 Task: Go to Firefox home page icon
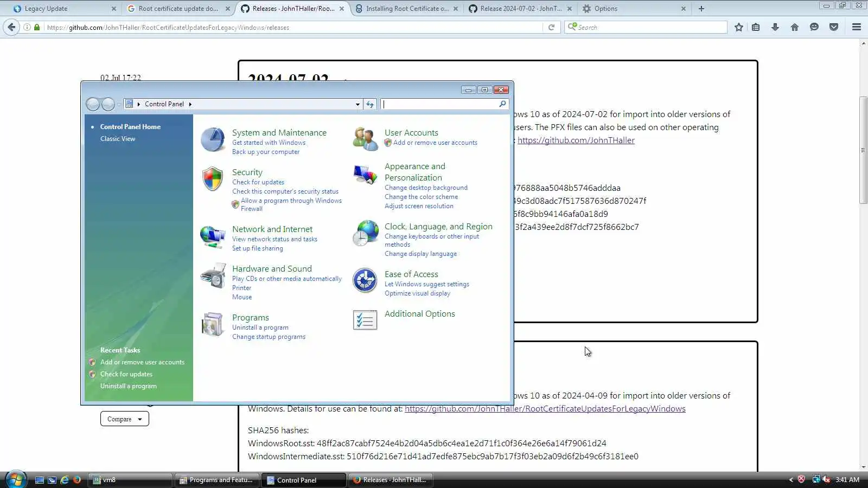pyautogui.click(x=795, y=27)
